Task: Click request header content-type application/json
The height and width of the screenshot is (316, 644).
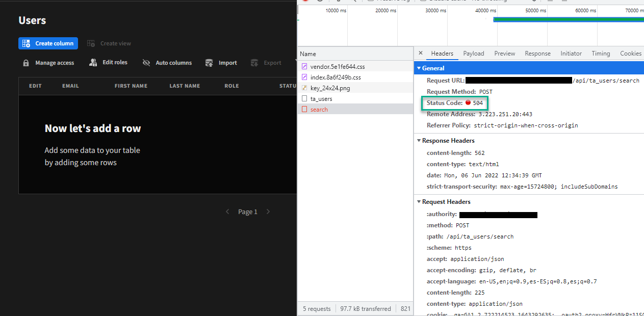Action: [474, 304]
